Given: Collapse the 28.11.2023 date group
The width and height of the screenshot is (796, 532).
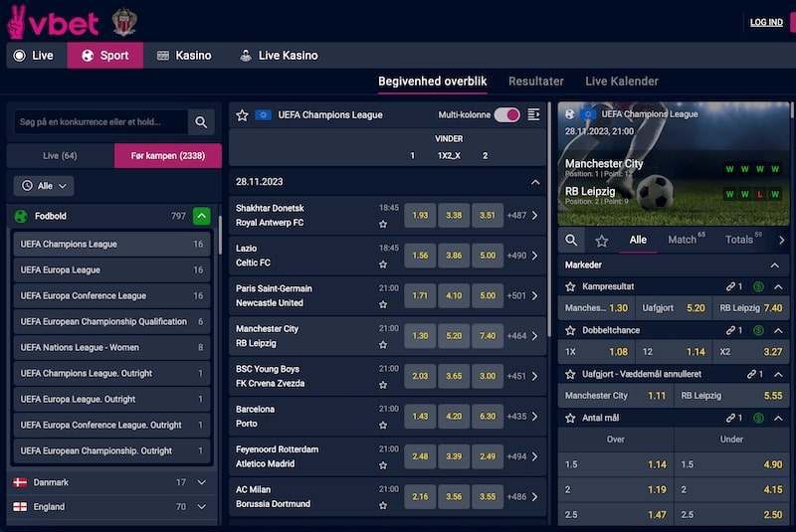Looking at the screenshot, I should click(x=535, y=182).
